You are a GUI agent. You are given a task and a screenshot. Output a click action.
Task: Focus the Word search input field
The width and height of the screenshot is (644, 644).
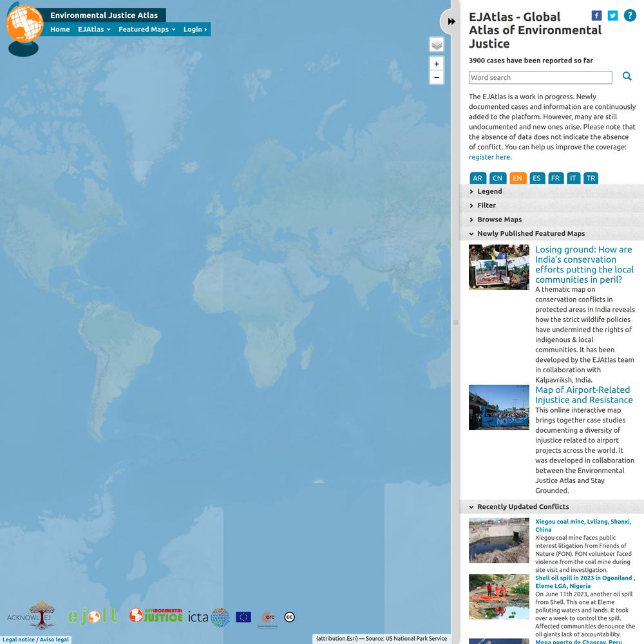click(540, 77)
